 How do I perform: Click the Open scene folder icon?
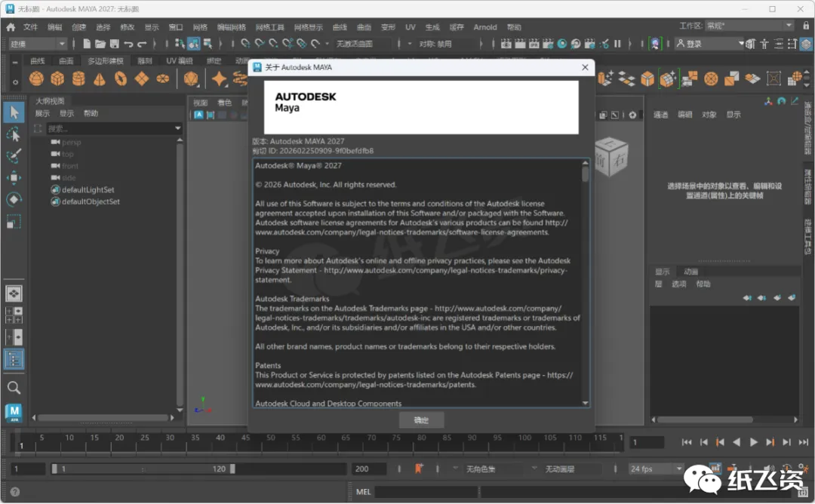tap(101, 44)
